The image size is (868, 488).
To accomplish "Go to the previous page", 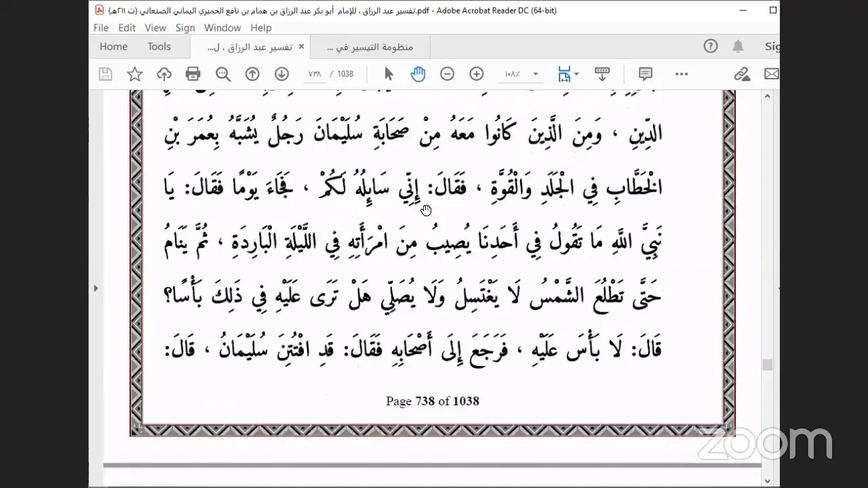I will 252,74.
